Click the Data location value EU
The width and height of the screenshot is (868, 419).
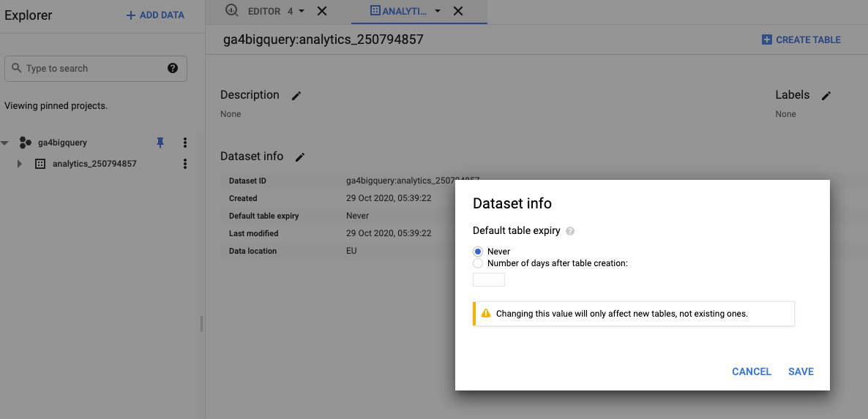click(351, 250)
